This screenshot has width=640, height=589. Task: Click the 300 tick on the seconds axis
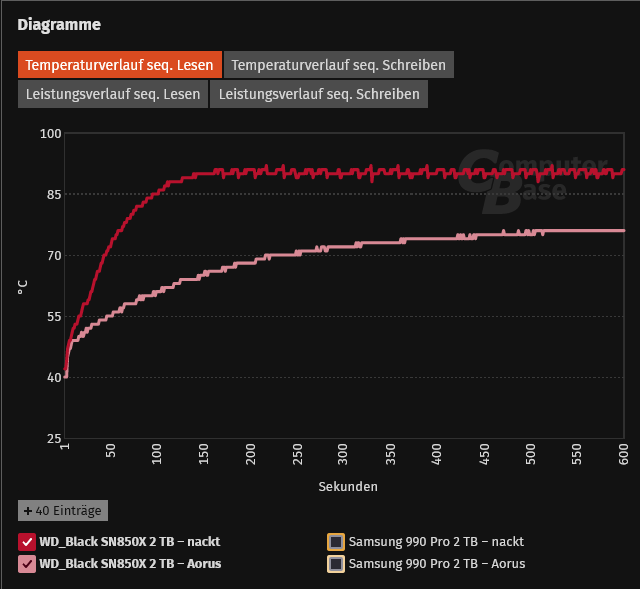pos(342,454)
